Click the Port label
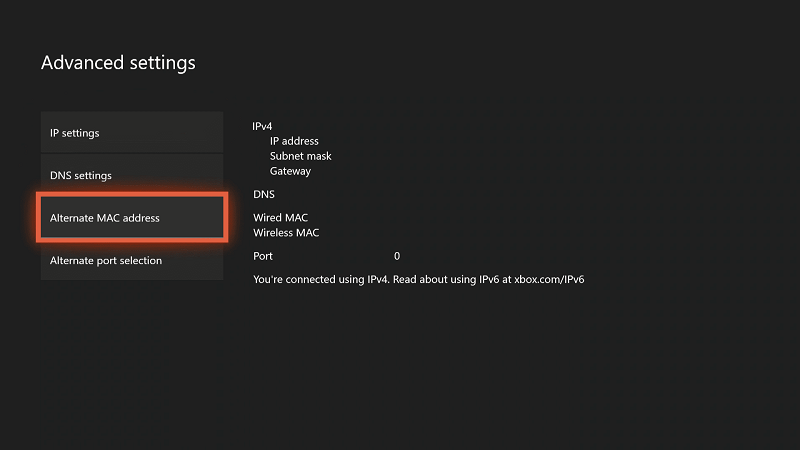 (263, 257)
